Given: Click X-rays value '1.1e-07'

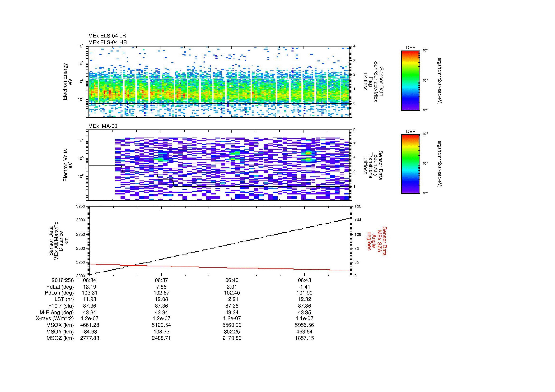Looking at the screenshot, I should 304,318.
